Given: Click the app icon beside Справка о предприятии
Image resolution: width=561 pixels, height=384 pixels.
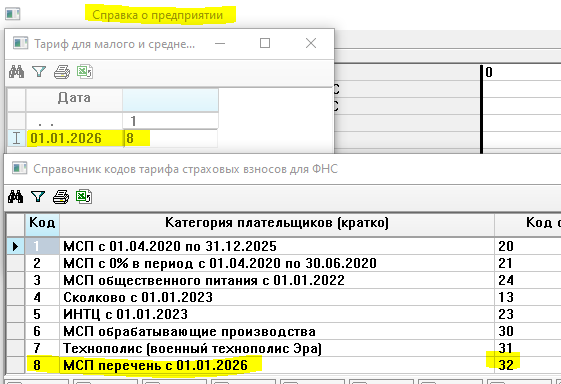Looking at the screenshot, I should click(x=13, y=14).
